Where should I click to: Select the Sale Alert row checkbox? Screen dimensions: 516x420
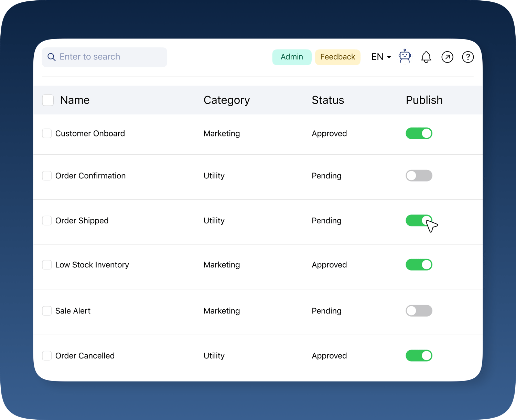point(47,311)
